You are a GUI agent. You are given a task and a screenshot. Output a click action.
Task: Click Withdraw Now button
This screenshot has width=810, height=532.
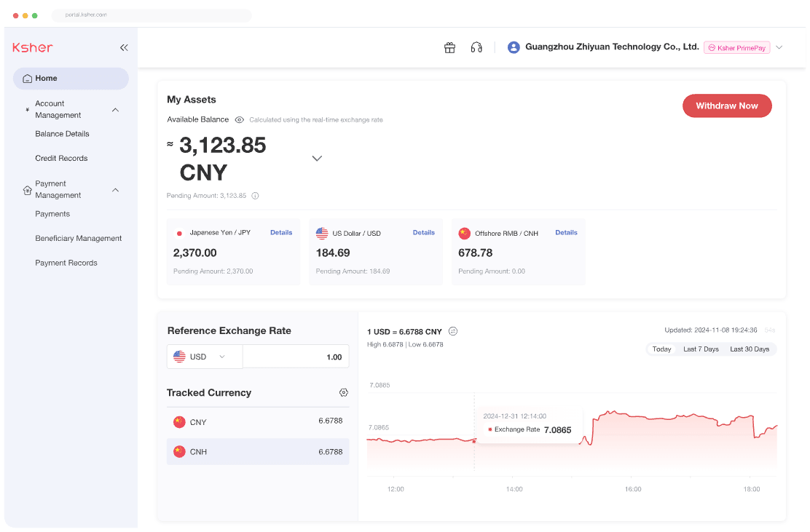[727, 106]
